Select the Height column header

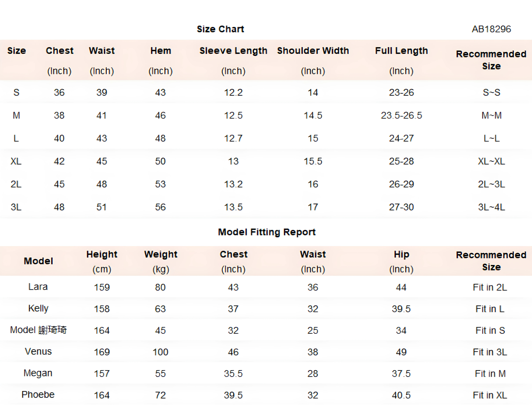102,254
